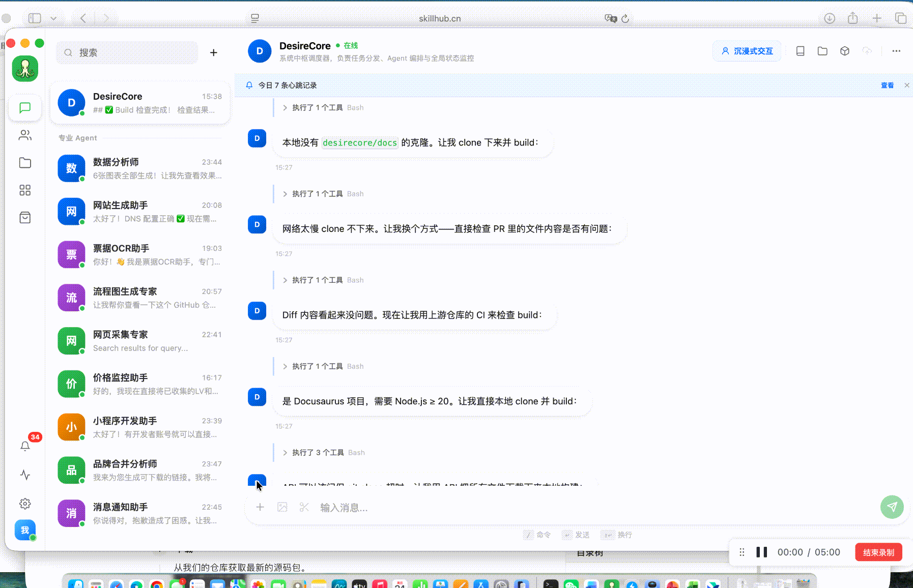The image size is (913, 588).
Task: Click the 发送 shortcut hint
Action: click(576, 535)
